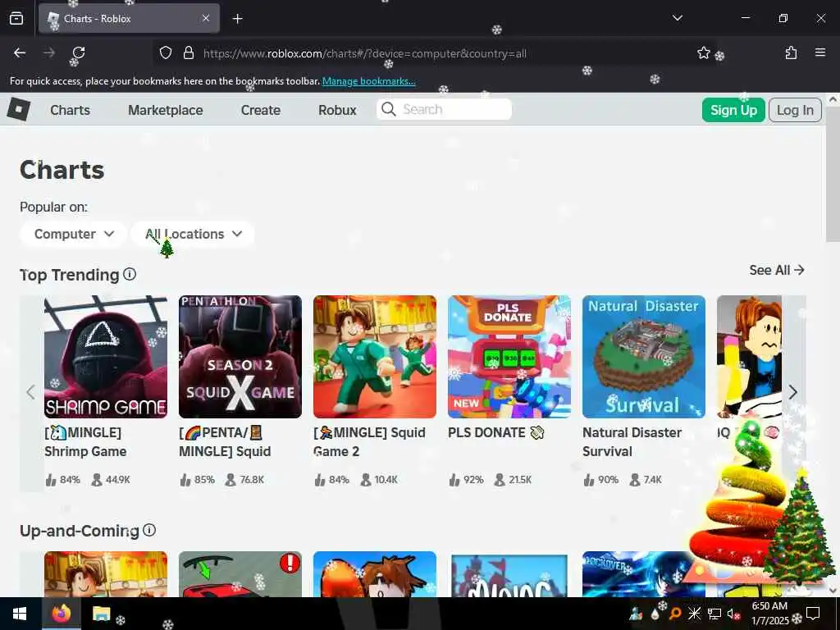Open the Create navigation item
The height and width of the screenshot is (630, 840).
click(261, 110)
